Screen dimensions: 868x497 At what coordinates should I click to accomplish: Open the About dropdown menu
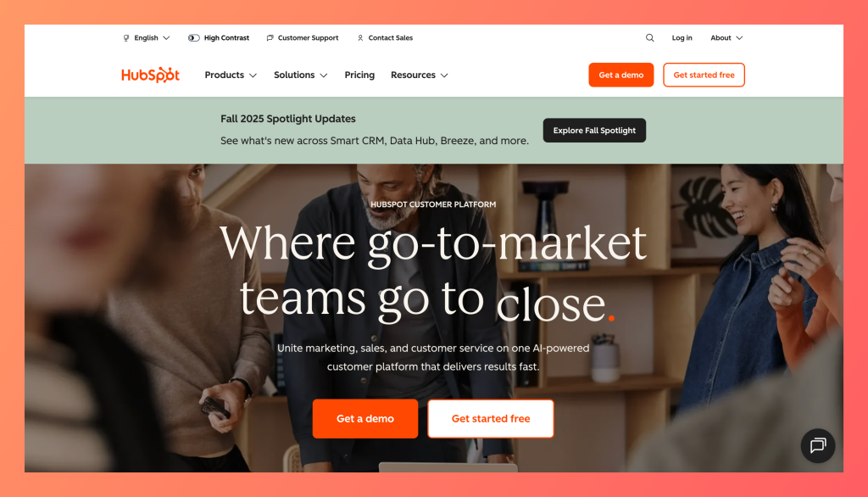726,37
